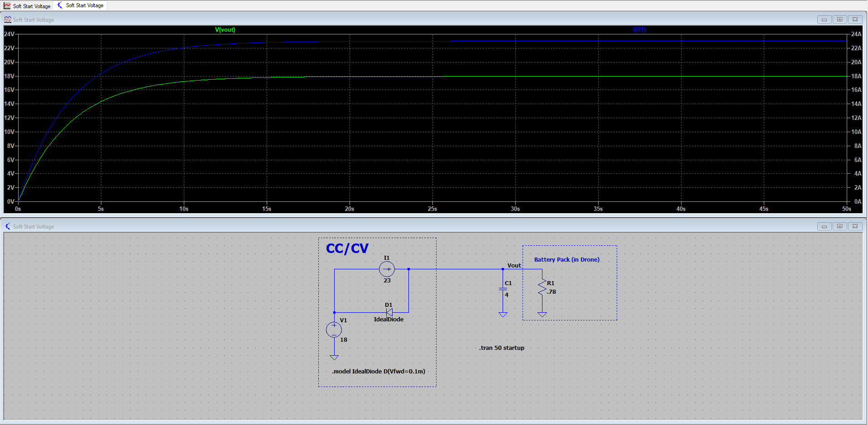Image resolution: width=868 pixels, height=425 pixels.
Task: Close the schematic window
Action: coord(855,226)
